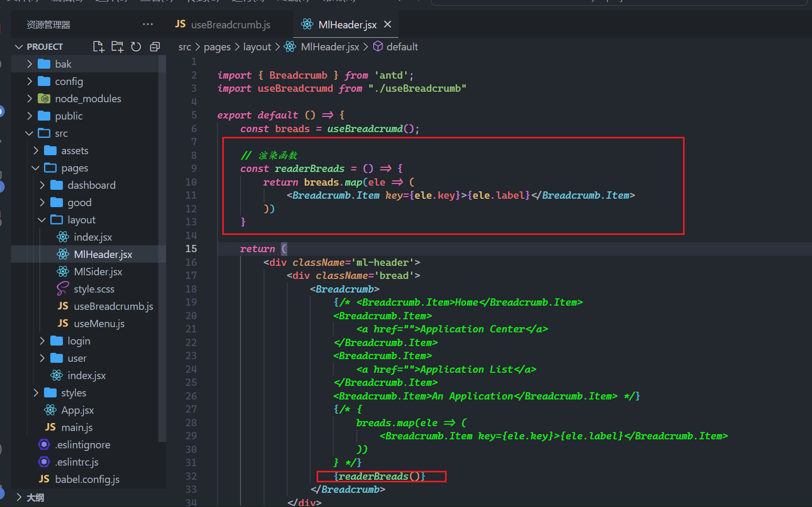This screenshot has width=812, height=507.
Task: Close the MlHeader.jsx editor tab
Action: (x=387, y=24)
